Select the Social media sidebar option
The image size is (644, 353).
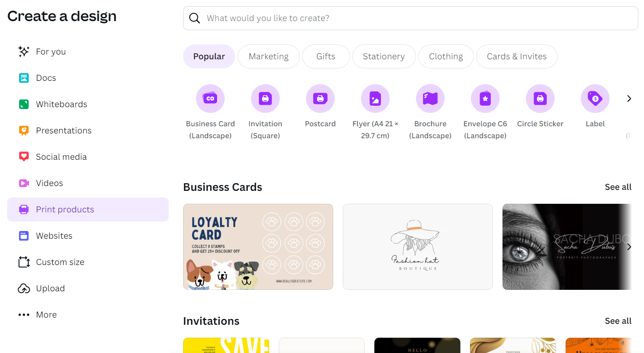tap(61, 156)
